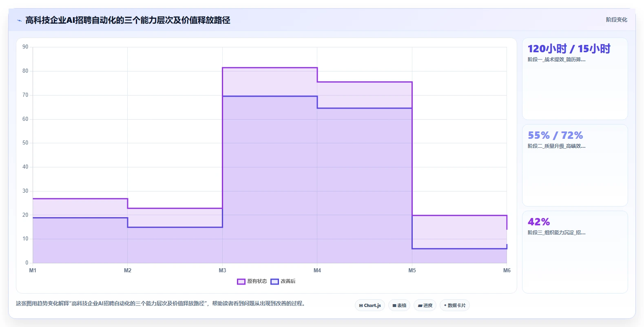Viewport: 644px width, 327px height.
Task: Click the 阶段三_组织能力沉淀 card caption
Action: pos(556,233)
